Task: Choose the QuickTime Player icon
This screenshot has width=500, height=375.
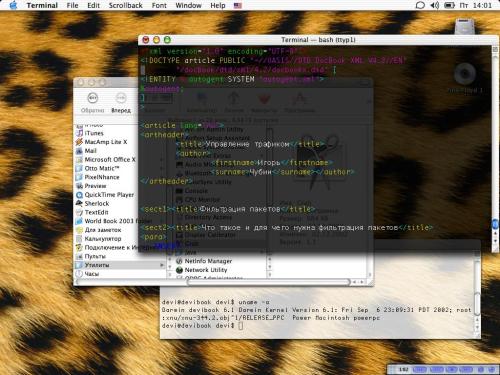Action: (79, 195)
